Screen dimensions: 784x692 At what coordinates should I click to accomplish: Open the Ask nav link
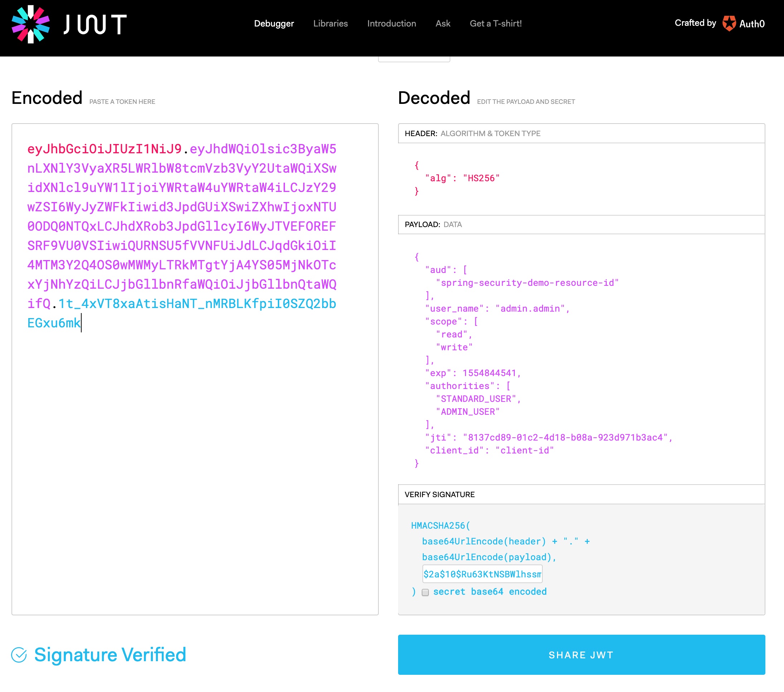(442, 23)
